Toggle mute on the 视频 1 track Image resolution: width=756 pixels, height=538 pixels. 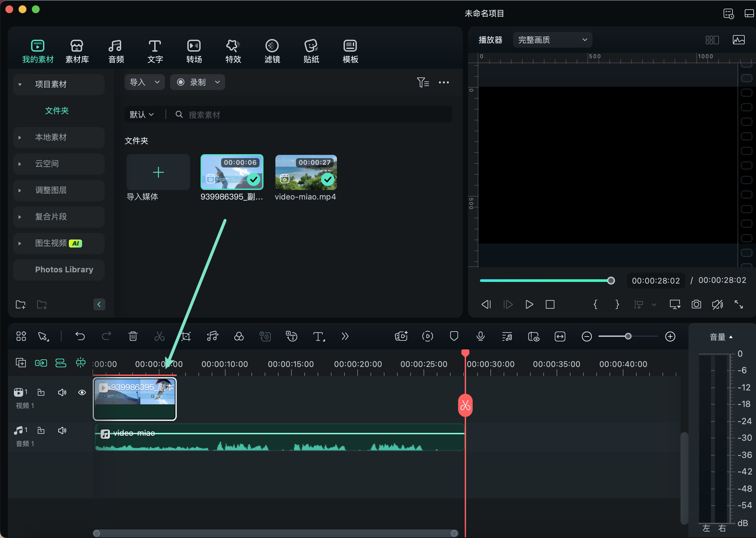[62, 392]
